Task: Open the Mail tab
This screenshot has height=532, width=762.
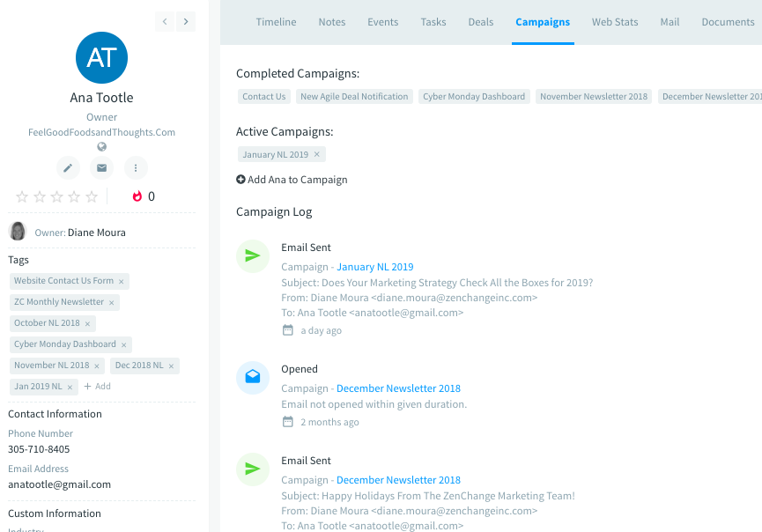Action: coord(670,22)
